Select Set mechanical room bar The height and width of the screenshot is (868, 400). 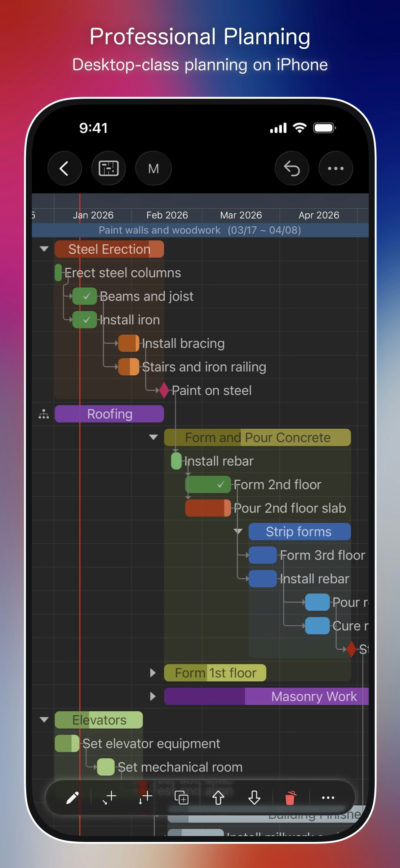pos(106,767)
